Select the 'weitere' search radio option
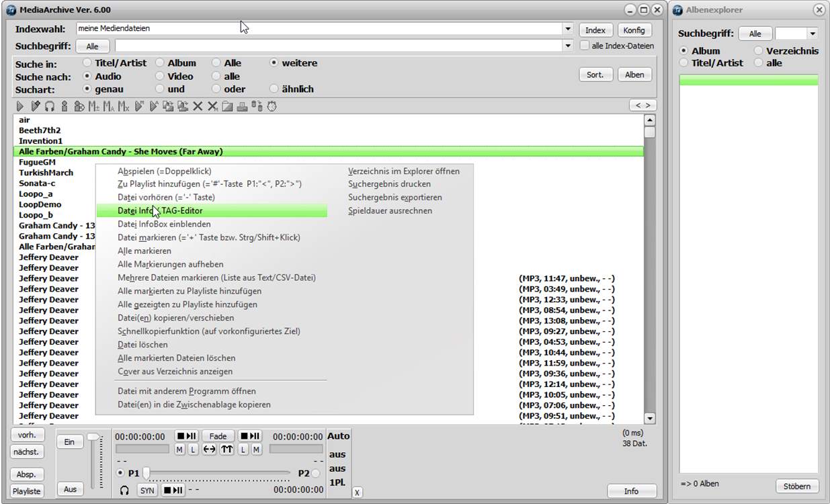The width and height of the screenshot is (830, 504). pos(274,62)
